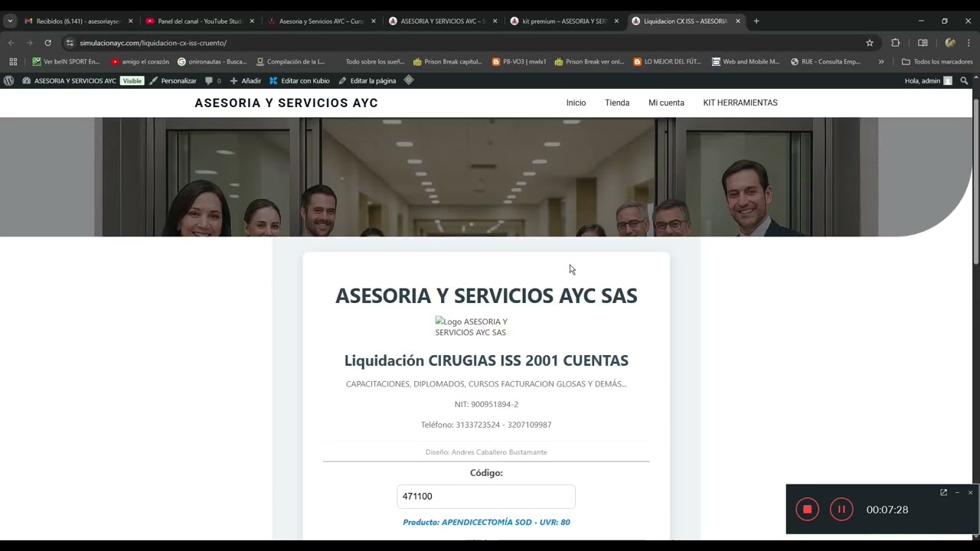Reload the current page
Image resolution: width=980 pixels, height=551 pixels.
[47, 43]
